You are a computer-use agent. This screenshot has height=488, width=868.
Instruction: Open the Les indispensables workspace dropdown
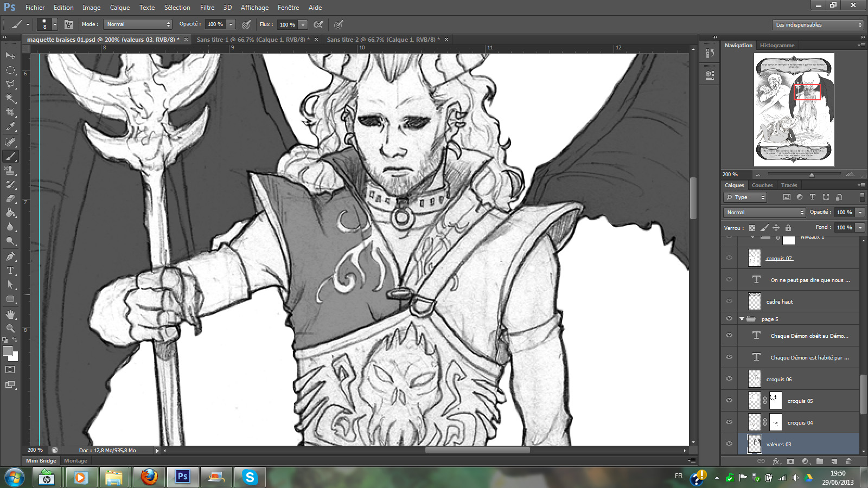[x=818, y=25]
